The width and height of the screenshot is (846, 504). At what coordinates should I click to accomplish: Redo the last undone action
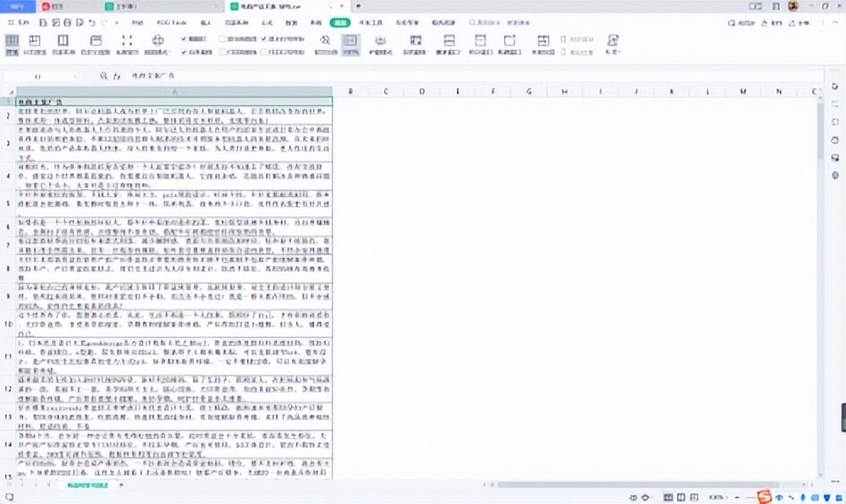point(105,23)
